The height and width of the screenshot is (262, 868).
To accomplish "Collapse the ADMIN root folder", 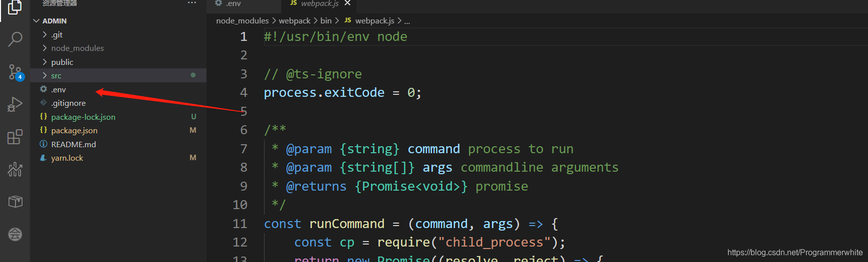I will (36, 21).
